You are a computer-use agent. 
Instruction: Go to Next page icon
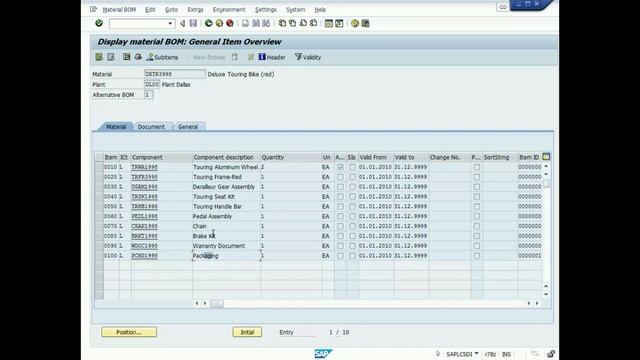point(303,24)
